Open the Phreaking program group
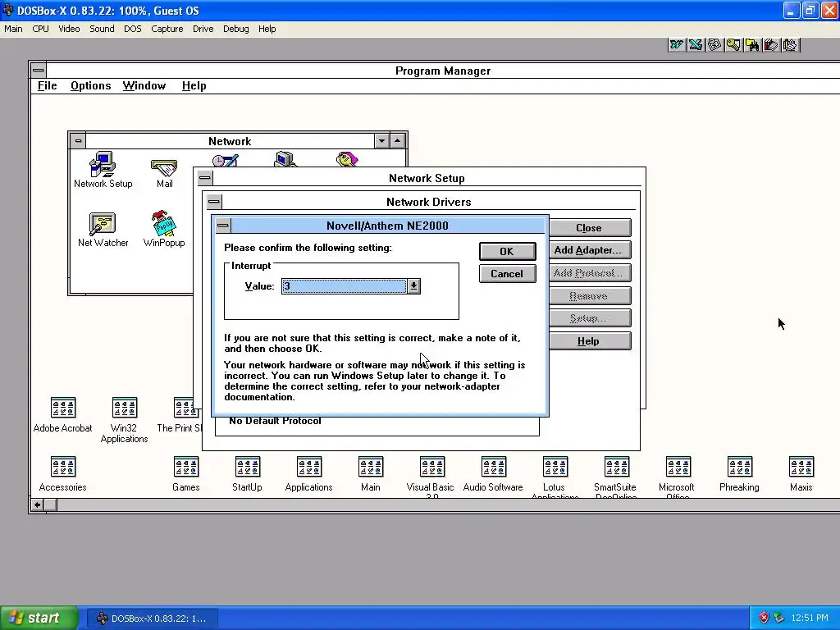Viewport: 840px width, 630px height. [739, 474]
